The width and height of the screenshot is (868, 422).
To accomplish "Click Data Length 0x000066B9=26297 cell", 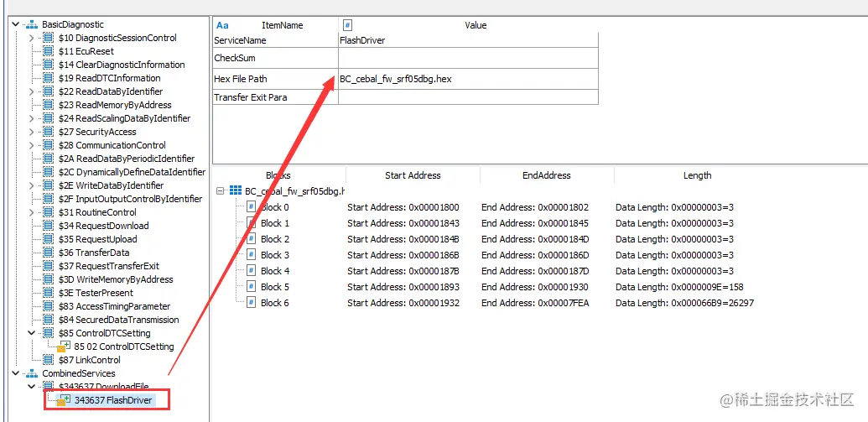I will 685,303.
